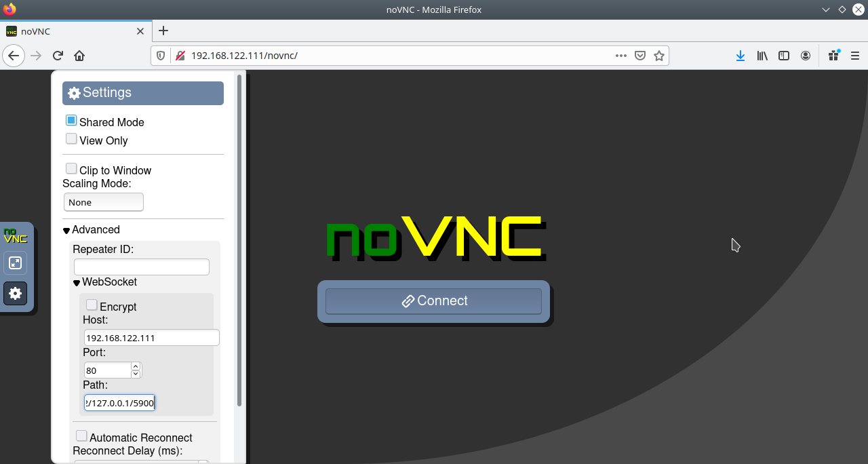Enable Clip to Window checkbox

tap(71, 169)
